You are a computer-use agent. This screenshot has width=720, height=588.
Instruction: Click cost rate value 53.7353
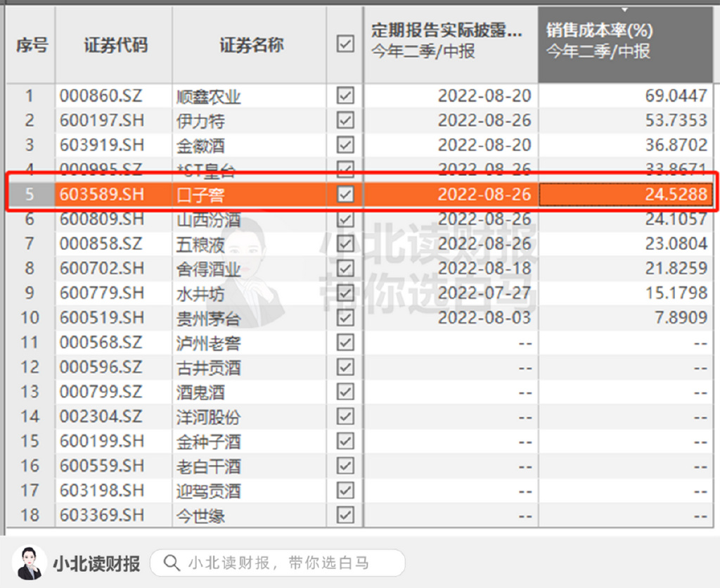tap(676, 121)
